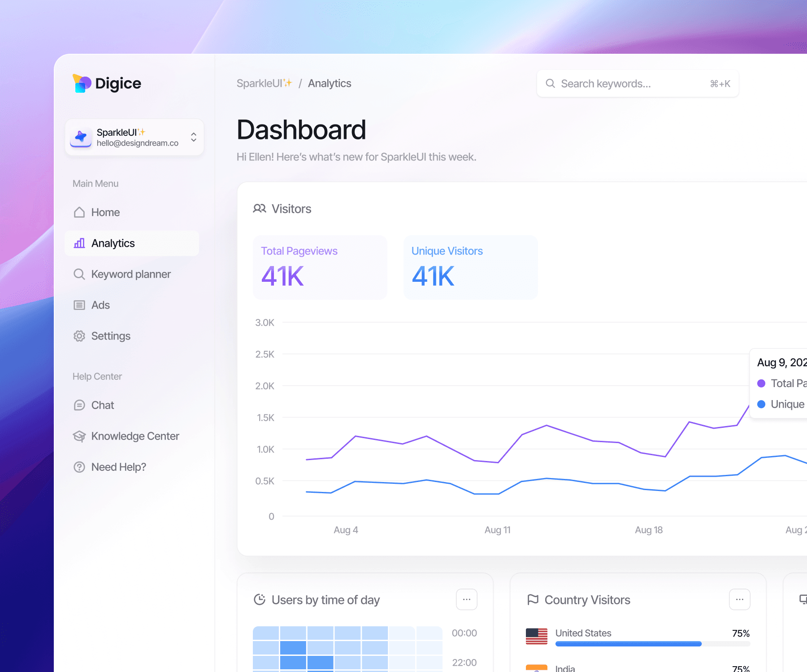
Task: Click the Aug 11 axis label
Action: pos(498,530)
